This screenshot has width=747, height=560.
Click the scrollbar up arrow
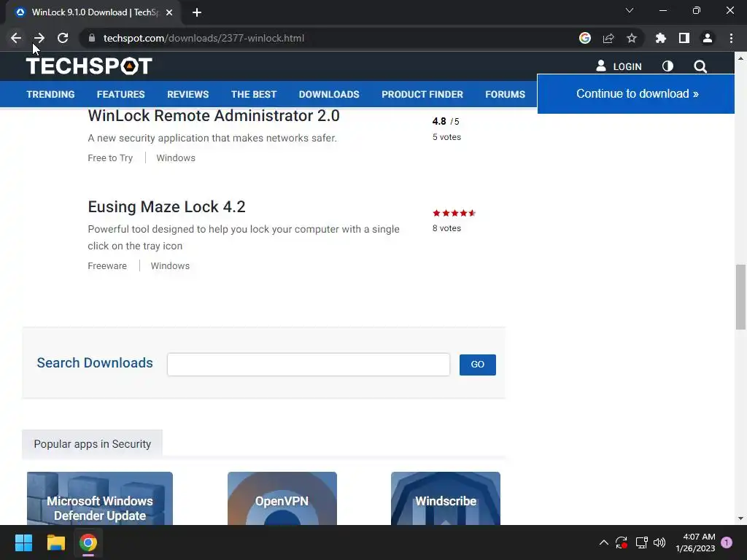click(740, 58)
